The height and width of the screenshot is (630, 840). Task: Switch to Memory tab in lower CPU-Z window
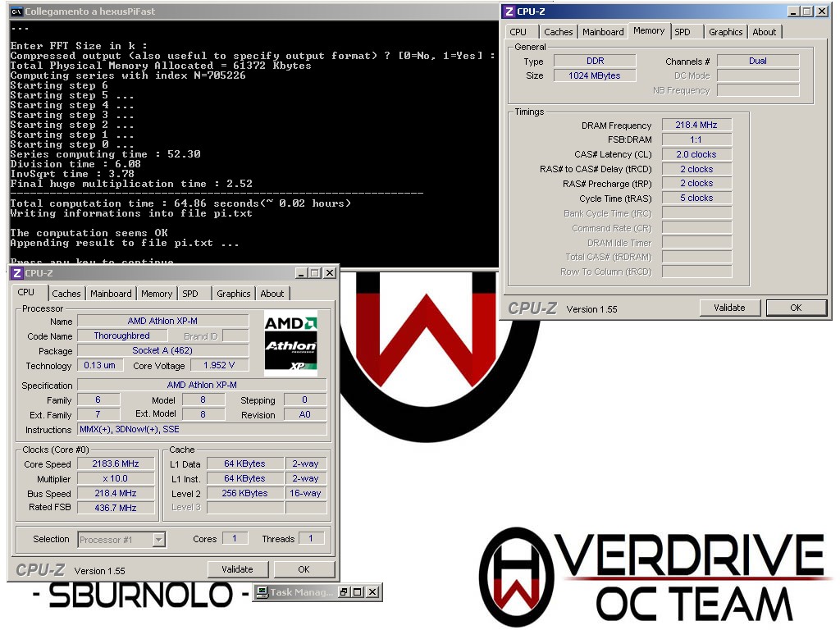[157, 294]
